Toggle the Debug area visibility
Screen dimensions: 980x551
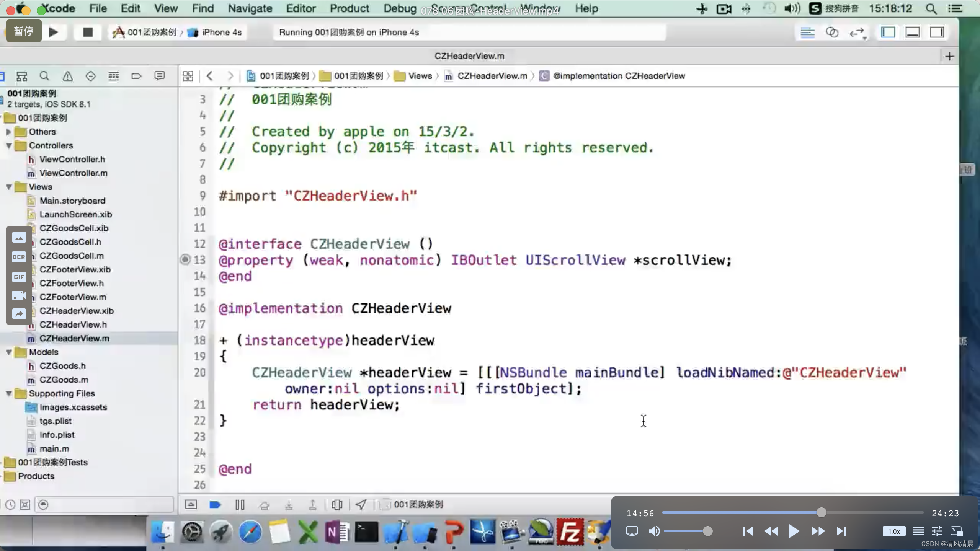[x=912, y=33]
